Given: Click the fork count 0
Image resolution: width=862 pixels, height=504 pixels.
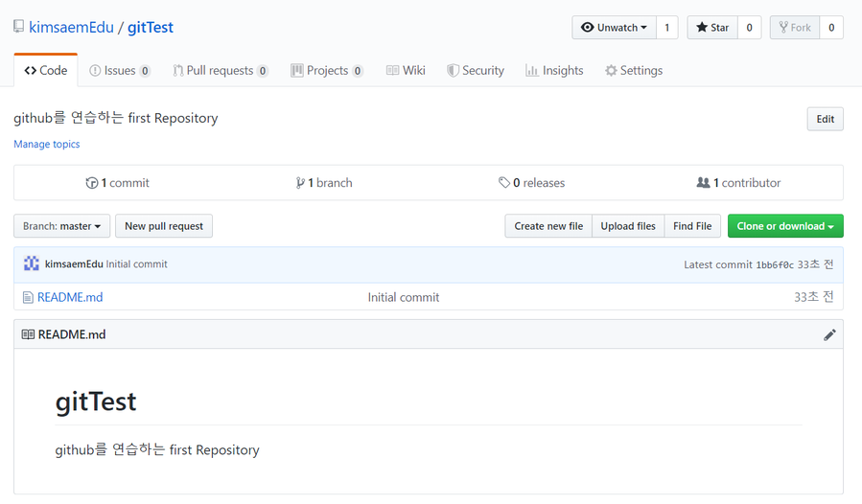Looking at the screenshot, I should 831,28.
